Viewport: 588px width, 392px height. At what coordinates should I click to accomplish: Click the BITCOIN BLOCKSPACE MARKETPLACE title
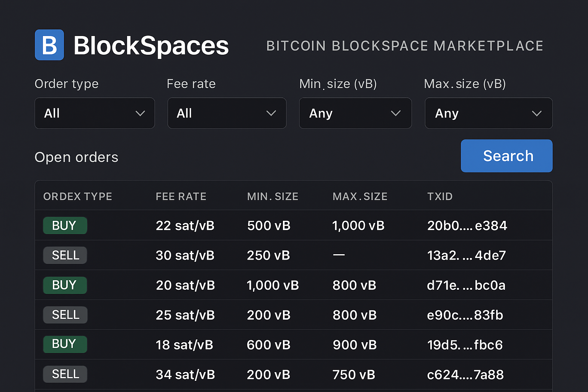point(405,45)
